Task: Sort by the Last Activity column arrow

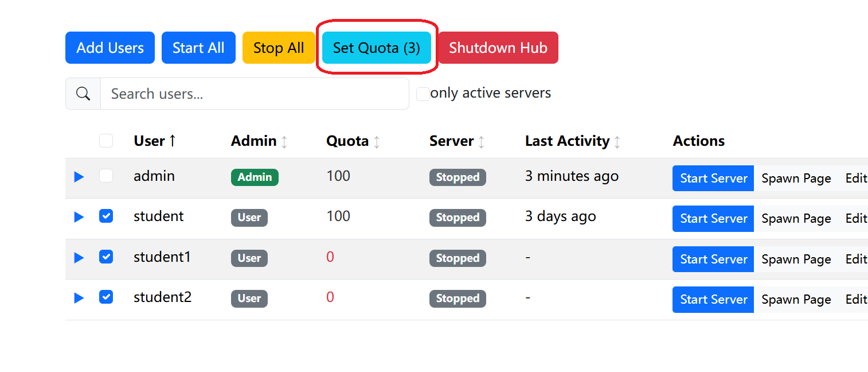Action: (618, 141)
